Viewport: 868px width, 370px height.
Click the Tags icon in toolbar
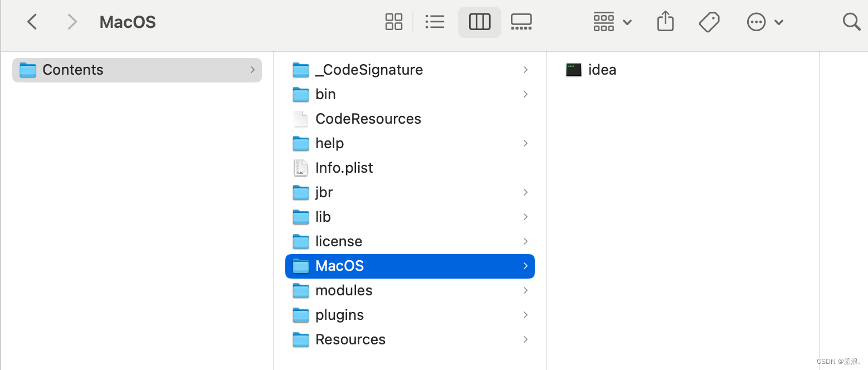click(x=709, y=22)
